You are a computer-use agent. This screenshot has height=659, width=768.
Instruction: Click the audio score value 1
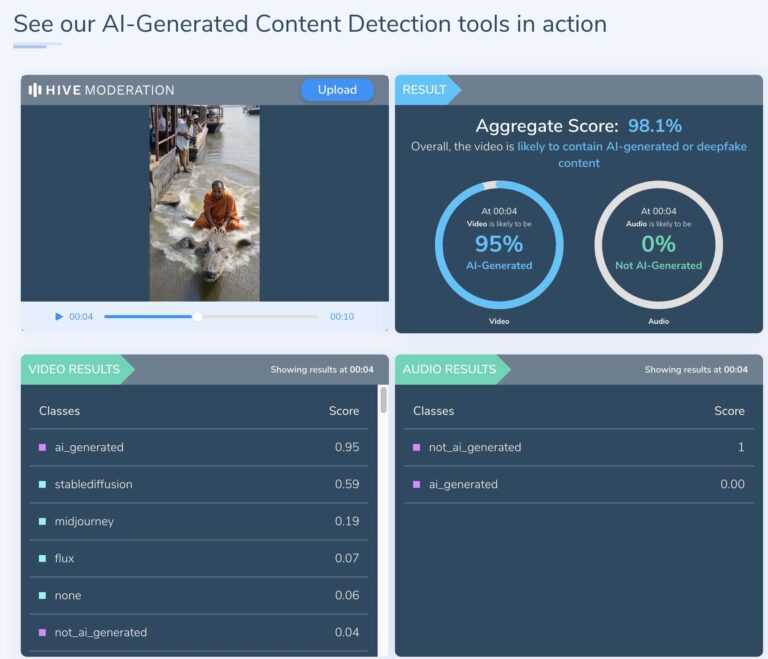(741, 447)
